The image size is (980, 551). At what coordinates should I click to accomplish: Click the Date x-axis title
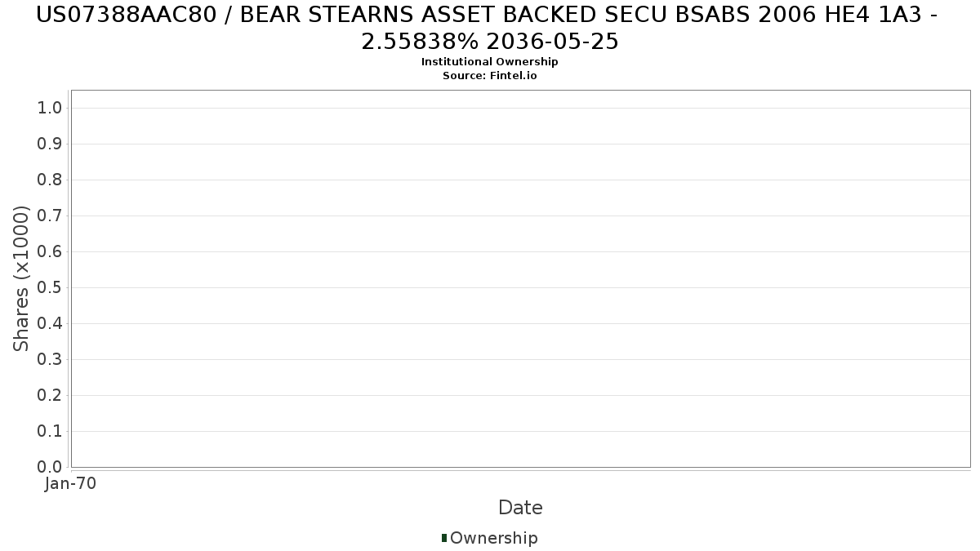pos(520,508)
